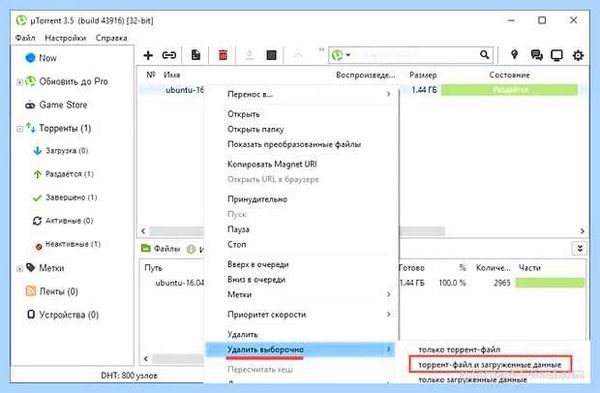This screenshot has width=600, height=393.
Task: Click the greyed Start Torrent upload icon
Action: click(249, 55)
